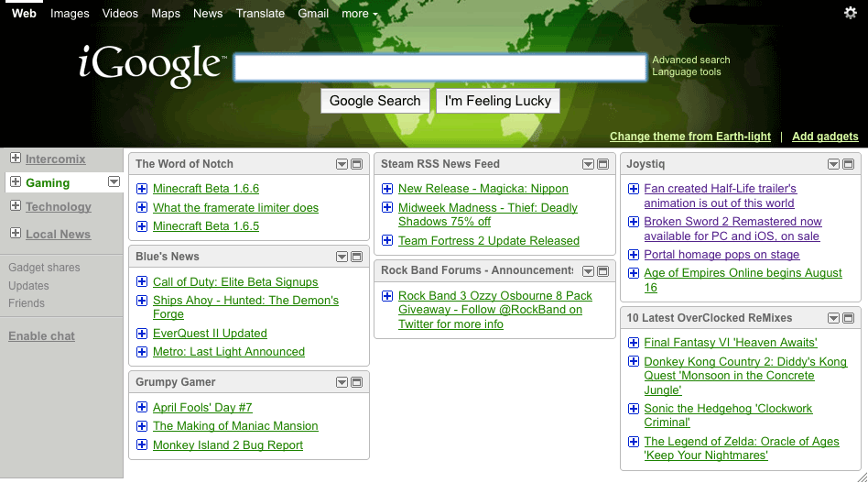Expand plus icon beside Sonic the Hedgehog 'Clockwork Criminal'
868x483 pixels.
pyautogui.click(x=634, y=409)
